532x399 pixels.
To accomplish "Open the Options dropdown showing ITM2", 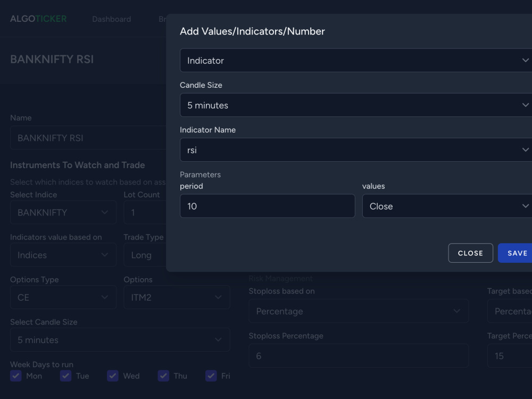I will pos(177,297).
